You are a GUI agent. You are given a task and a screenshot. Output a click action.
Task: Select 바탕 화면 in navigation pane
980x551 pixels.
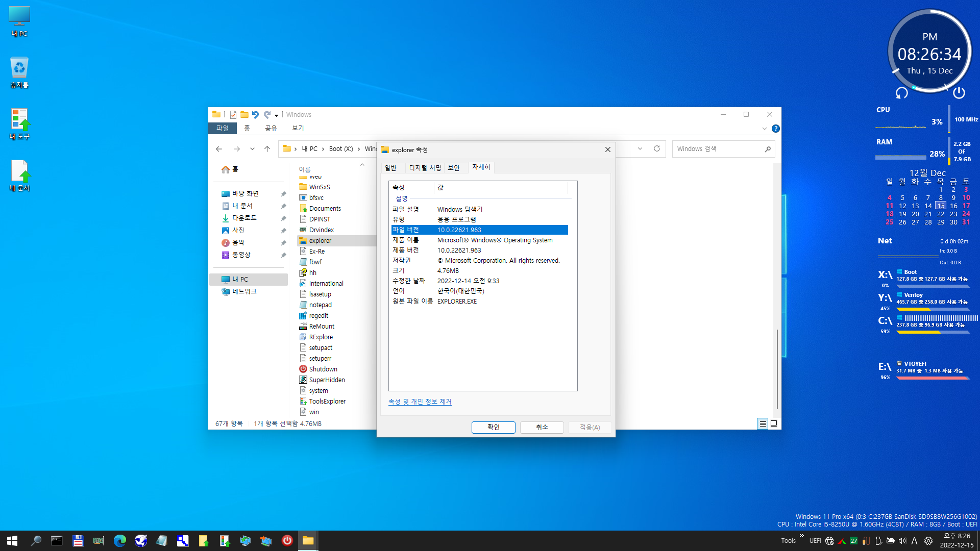246,193
